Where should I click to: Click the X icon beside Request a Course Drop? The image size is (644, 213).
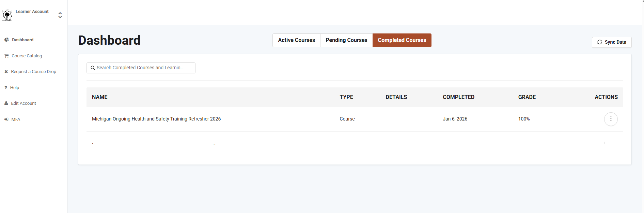click(6, 72)
